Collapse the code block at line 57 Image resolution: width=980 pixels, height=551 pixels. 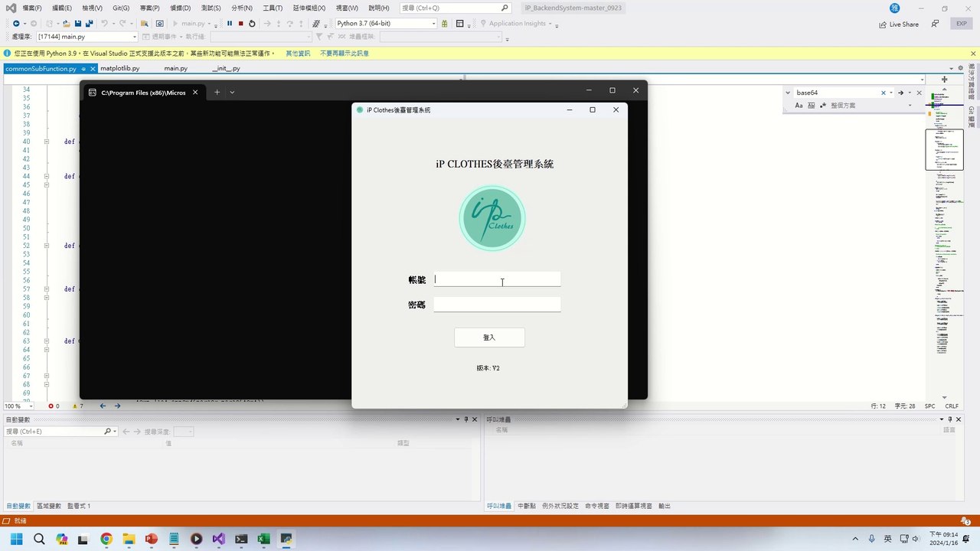click(x=47, y=289)
